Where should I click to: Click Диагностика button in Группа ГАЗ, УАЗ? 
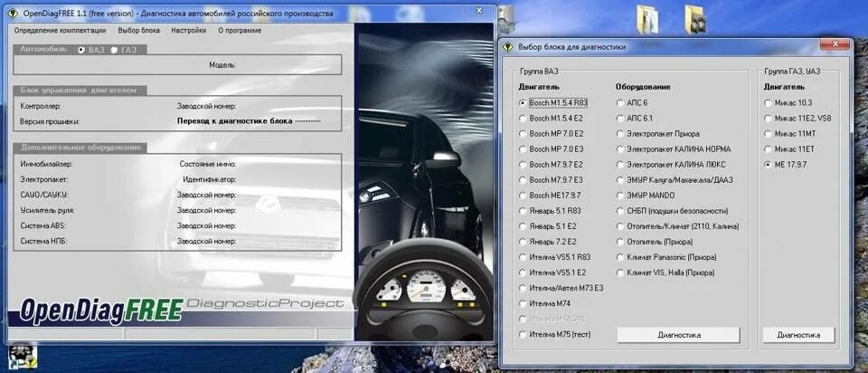click(x=798, y=335)
